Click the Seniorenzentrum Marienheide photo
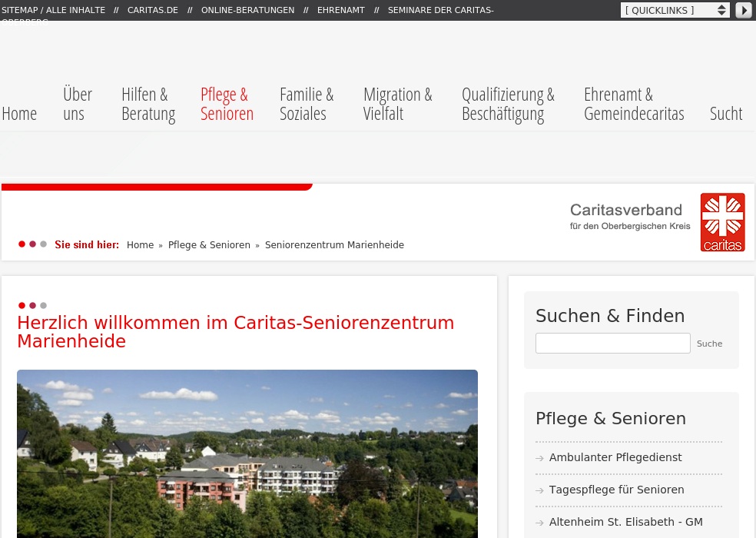 tap(247, 453)
